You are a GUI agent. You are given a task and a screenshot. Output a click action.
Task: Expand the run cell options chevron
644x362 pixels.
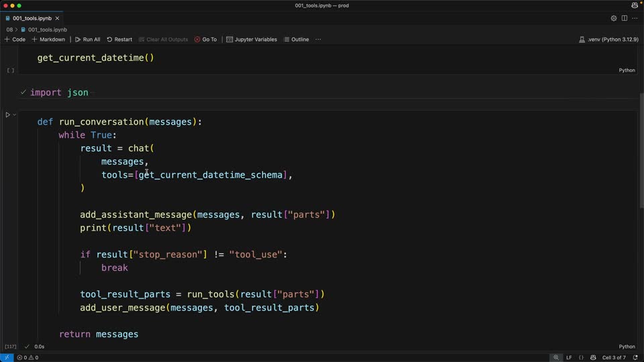tap(14, 115)
